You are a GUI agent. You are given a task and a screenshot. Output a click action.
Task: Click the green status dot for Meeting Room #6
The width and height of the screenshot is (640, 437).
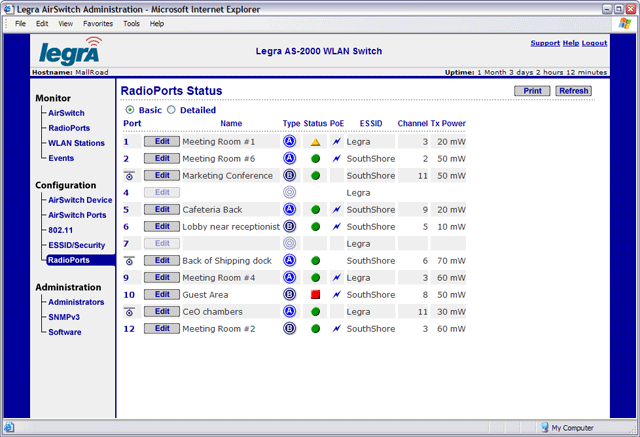coord(315,159)
